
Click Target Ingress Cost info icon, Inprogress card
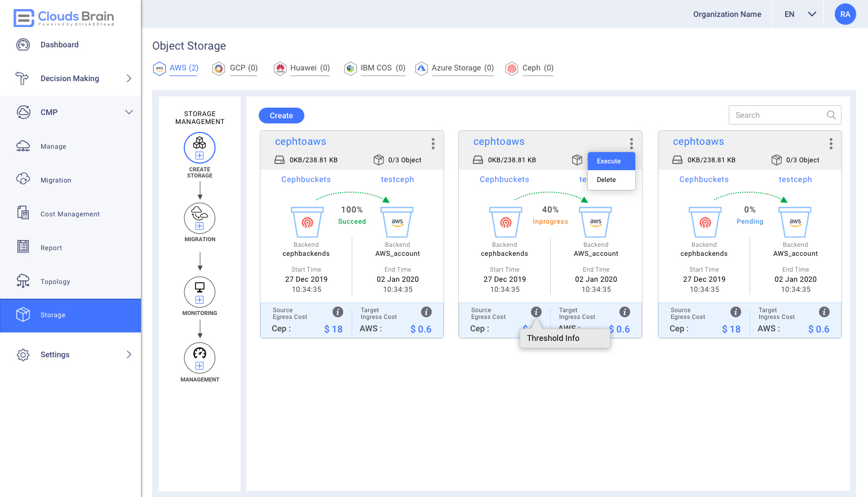[x=625, y=312]
